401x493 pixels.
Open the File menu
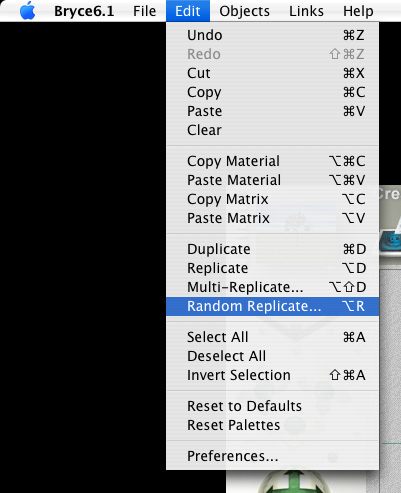[144, 11]
